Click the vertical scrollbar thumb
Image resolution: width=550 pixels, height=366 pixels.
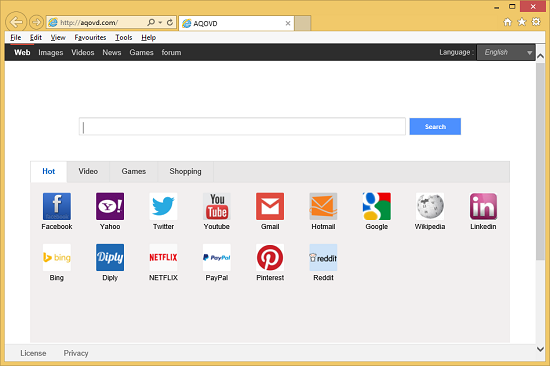coord(541,161)
